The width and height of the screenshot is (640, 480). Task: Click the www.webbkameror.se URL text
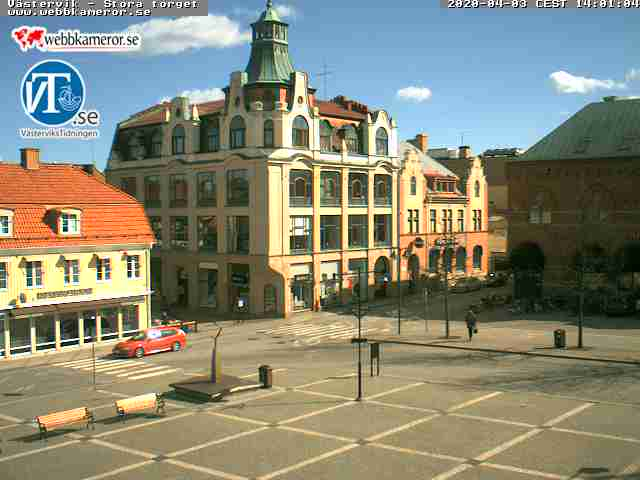(x=80, y=12)
